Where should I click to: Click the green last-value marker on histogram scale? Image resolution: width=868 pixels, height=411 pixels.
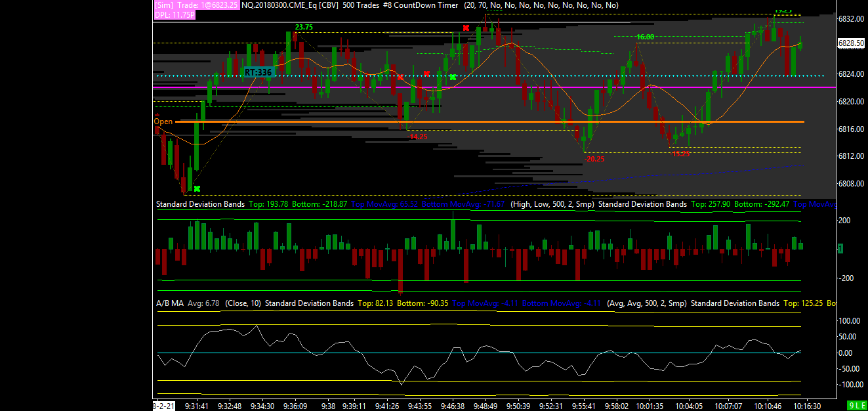(841, 248)
